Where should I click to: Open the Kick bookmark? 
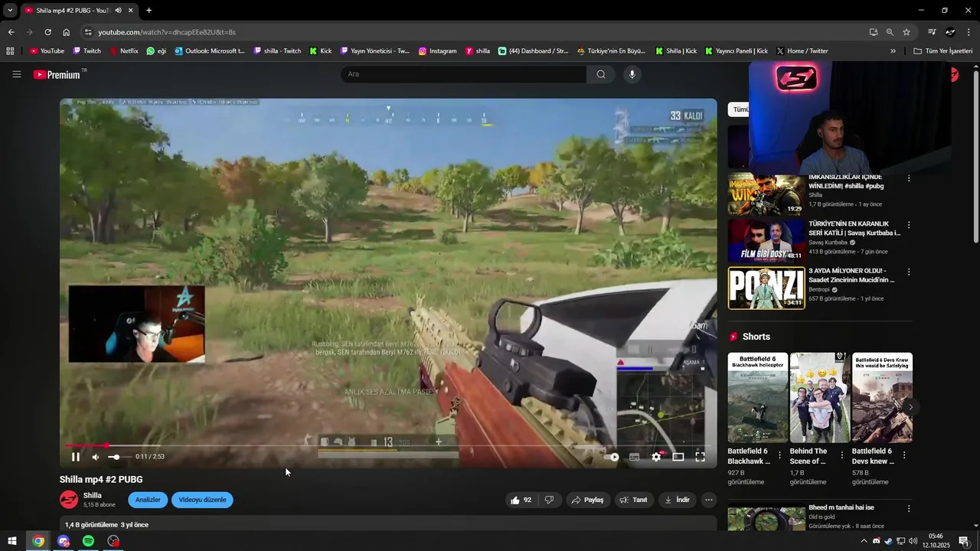tap(321, 51)
